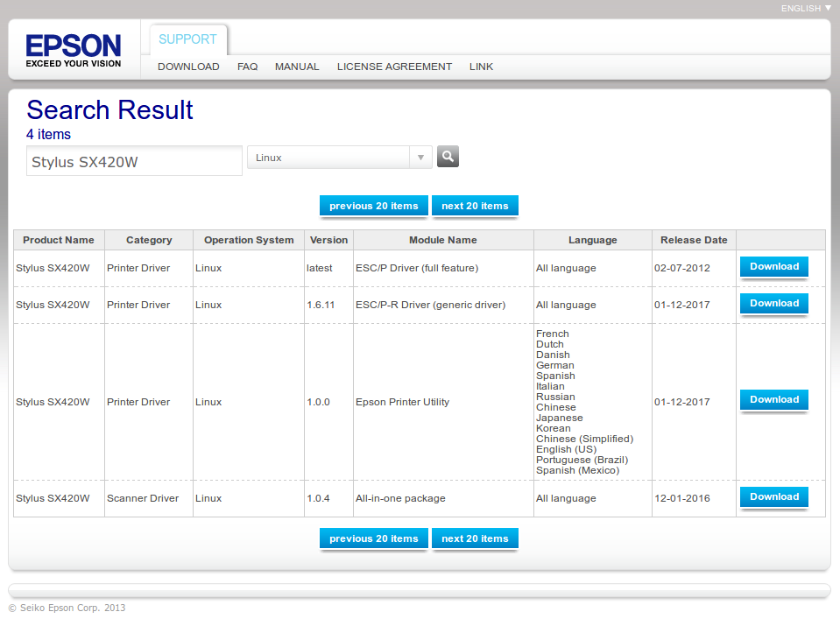Open the ENGLISH language selector
The width and height of the screenshot is (840, 626).
coord(806,8)
